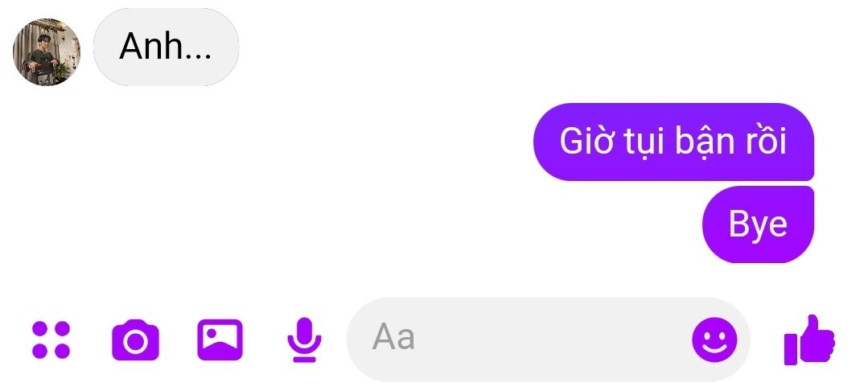Open the emoji smiley picker

click(714, 340)
